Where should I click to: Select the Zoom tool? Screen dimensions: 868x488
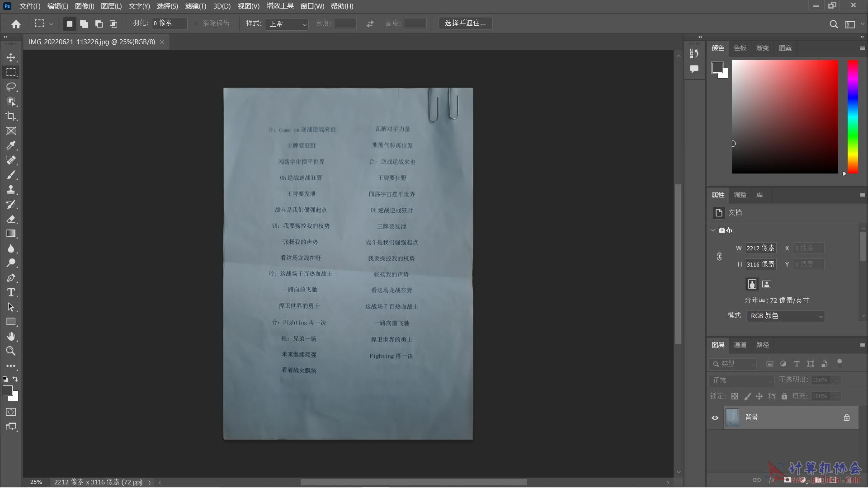pos(11,351)
